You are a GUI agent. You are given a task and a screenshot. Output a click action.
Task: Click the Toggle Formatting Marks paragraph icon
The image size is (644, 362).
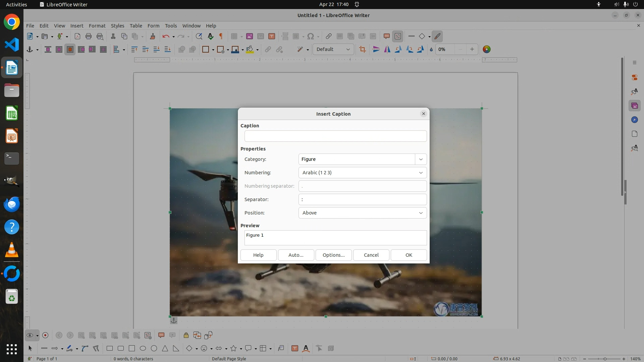[221, 37]
